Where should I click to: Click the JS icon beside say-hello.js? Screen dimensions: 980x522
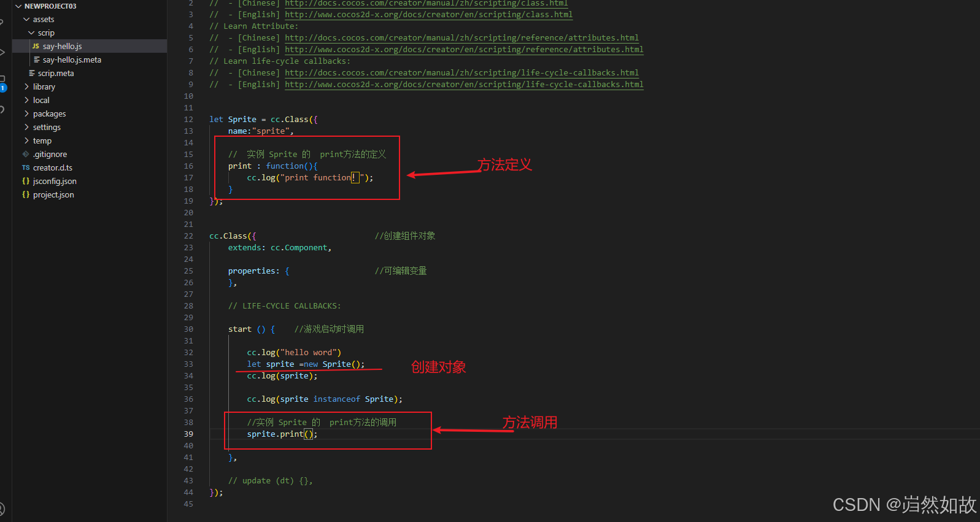(36, 47)
